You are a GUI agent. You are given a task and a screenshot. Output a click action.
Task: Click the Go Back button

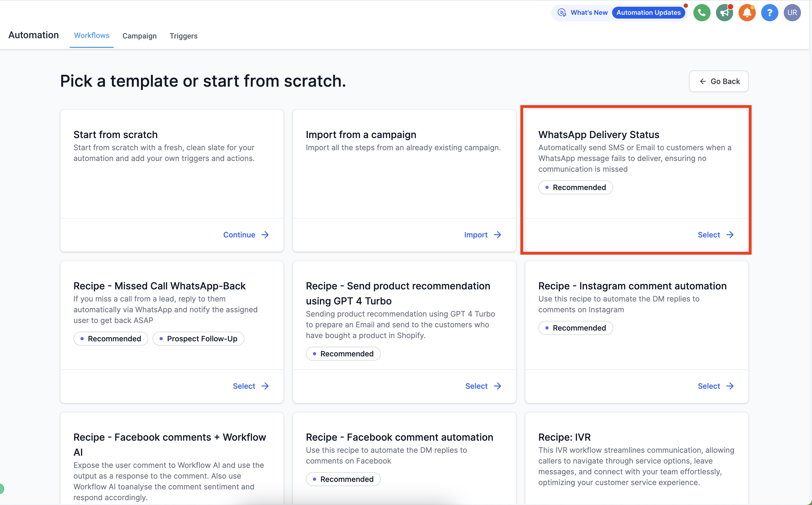(x=719, y=81)
